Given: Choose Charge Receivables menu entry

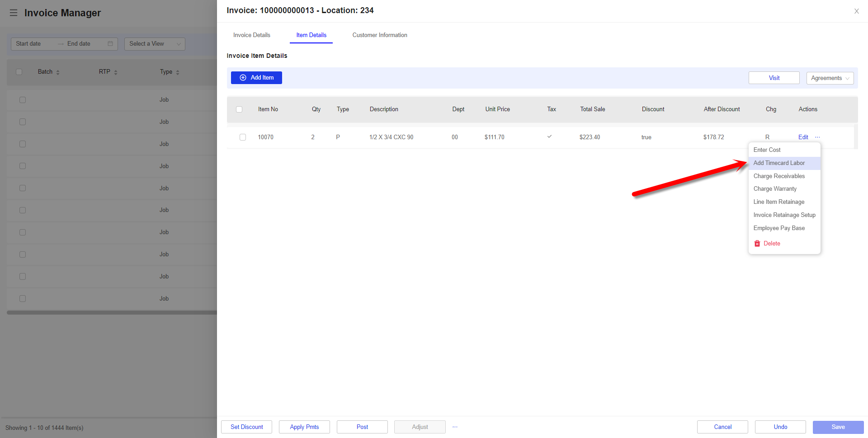Looking at the screenshot, I should (x=784, y=176).
